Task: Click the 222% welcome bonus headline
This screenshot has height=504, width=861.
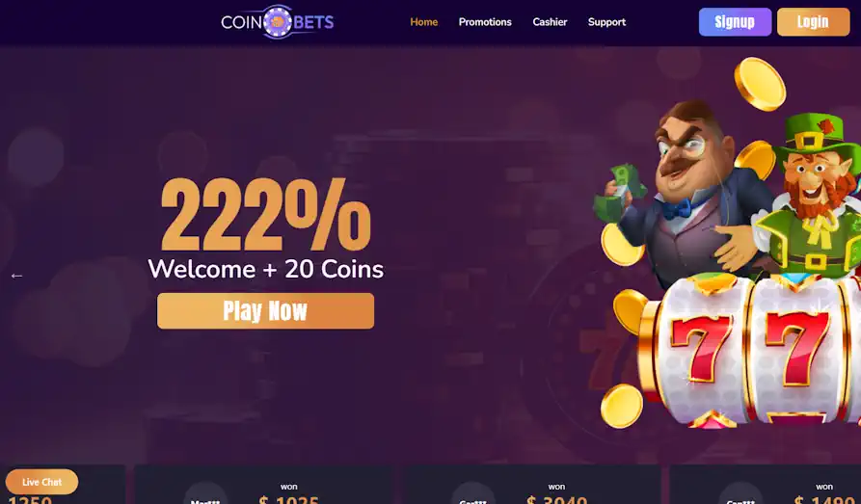Action: [x=266, y=215]
